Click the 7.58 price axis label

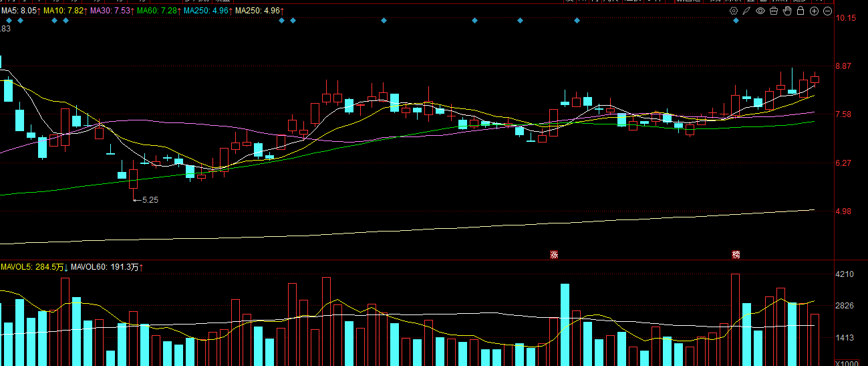pyautogui.click(x=845, y=114)
